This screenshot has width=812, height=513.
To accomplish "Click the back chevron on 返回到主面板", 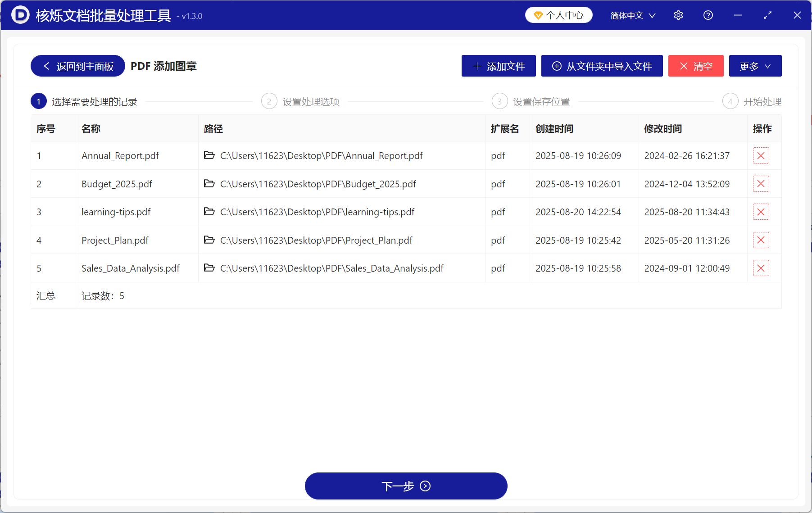I will click(46, 66).
